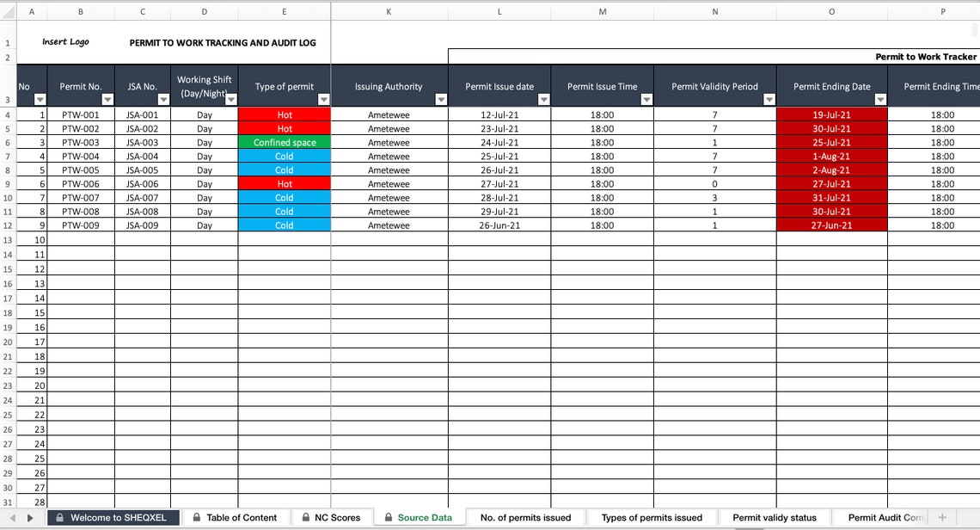Click the left sheet navigation arrow
The width and height of the screenshot is (980, 530).
10,517
